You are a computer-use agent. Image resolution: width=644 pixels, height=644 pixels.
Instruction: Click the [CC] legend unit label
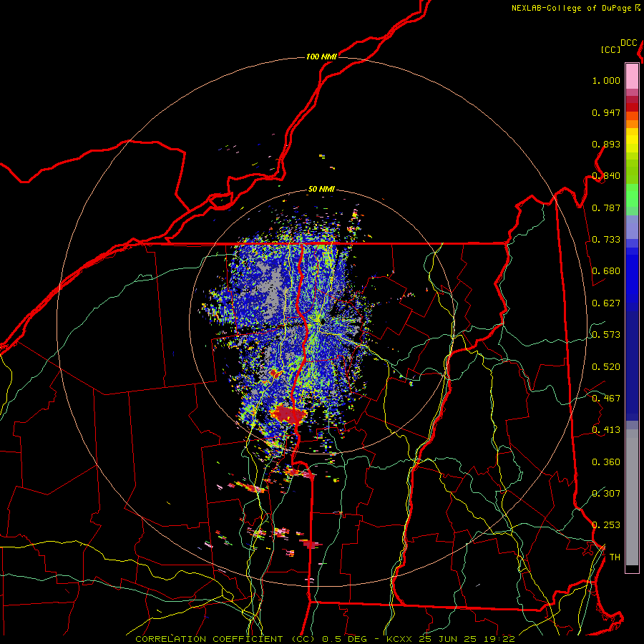point(610,49)
